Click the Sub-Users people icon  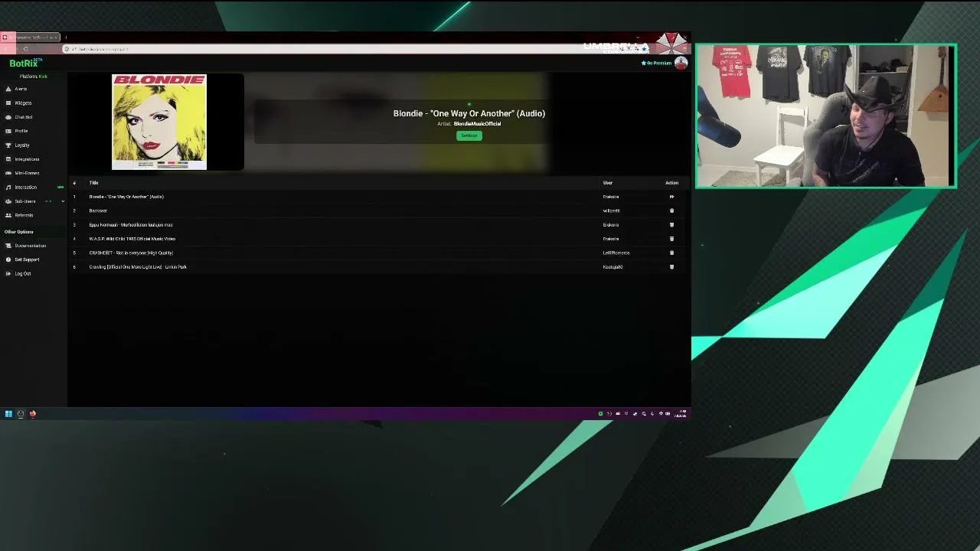(x=8, y=201)
